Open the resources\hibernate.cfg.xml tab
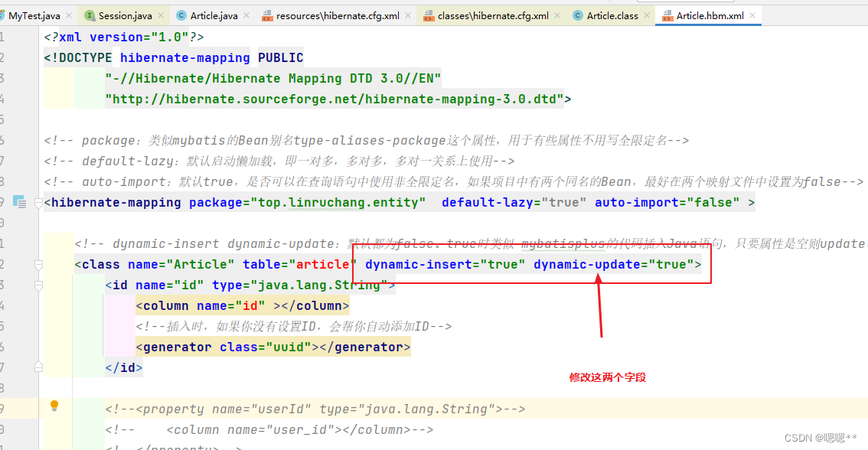Viewport: 868px width, 450px height. click(x=338, y=15)
